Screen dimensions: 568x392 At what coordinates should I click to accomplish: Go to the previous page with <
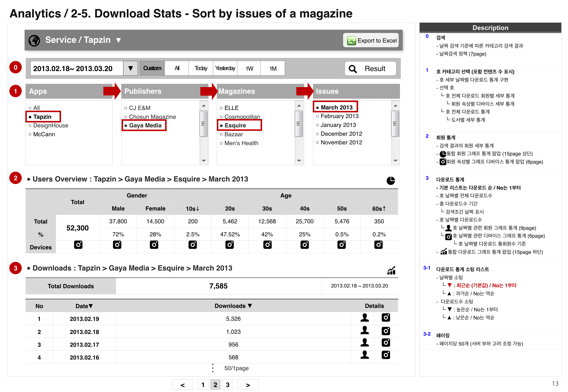[x=182, y=385]
